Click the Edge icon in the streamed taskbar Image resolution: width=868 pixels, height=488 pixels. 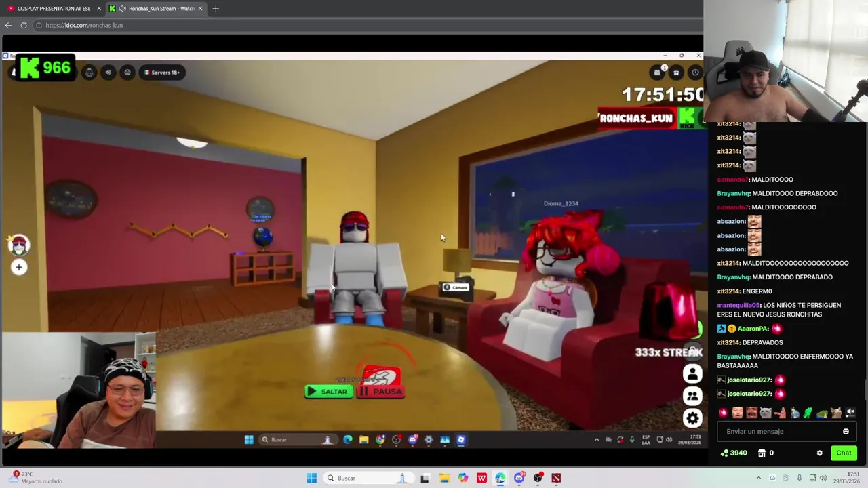point(348,439)
